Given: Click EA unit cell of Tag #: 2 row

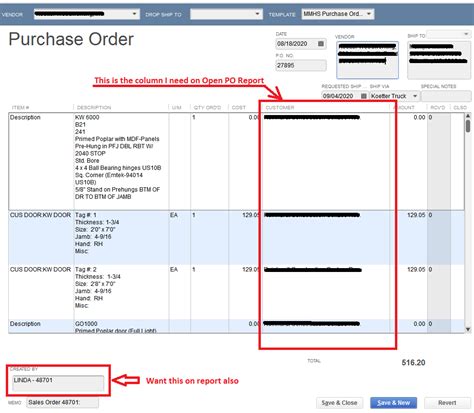Looking at the screenshot, I should click(x=179, y=292).
